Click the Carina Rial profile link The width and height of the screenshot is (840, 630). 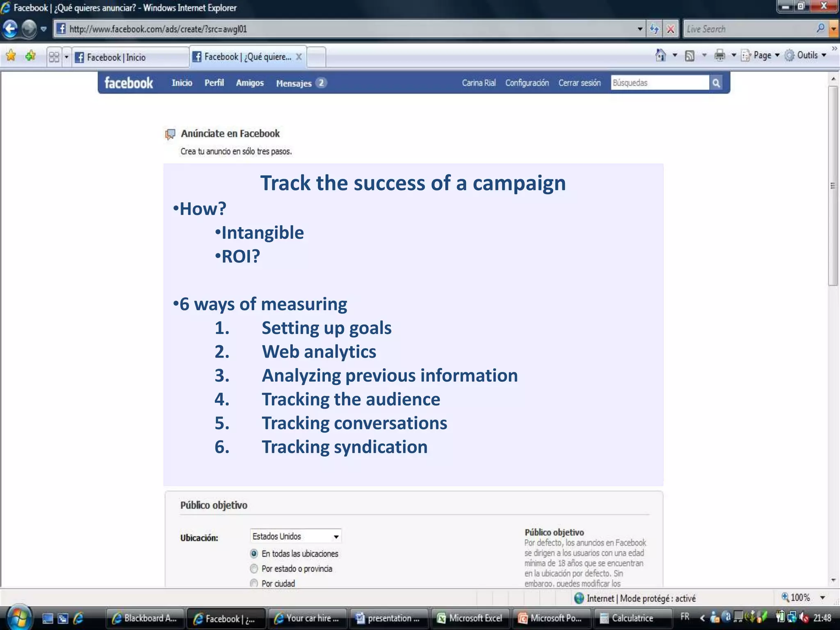click(479, 83)
